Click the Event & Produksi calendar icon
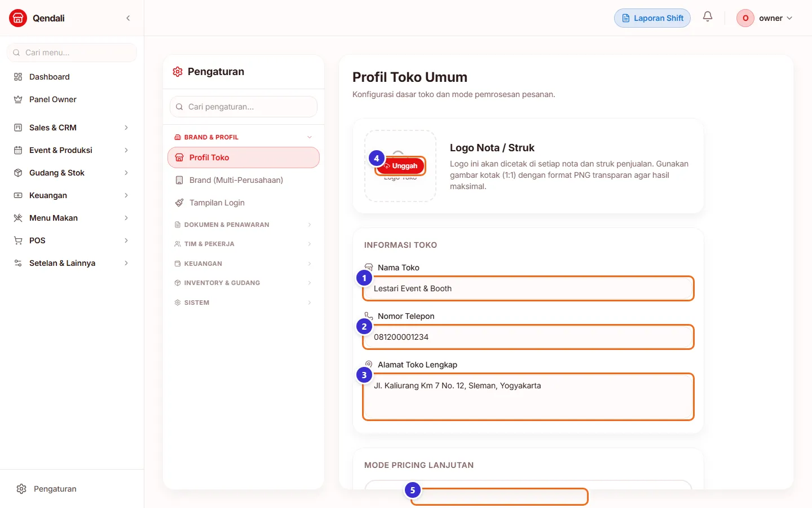812x508 pixels. coord(18,150)
